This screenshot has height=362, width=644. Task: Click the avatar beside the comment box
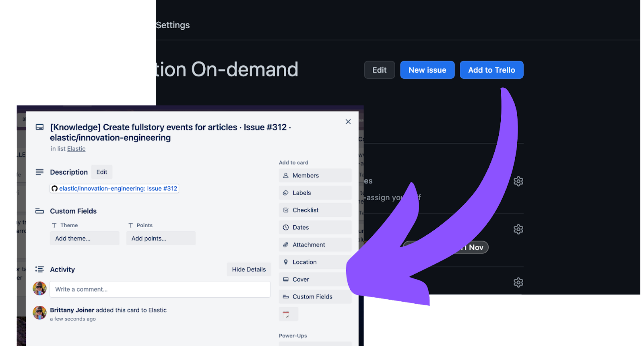(39, 288)
